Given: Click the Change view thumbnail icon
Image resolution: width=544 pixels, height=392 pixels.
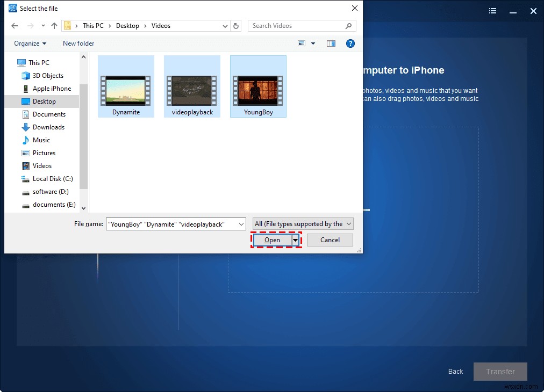Looking at the screenshot, I should pyautogui.click(x=301, y=43).
